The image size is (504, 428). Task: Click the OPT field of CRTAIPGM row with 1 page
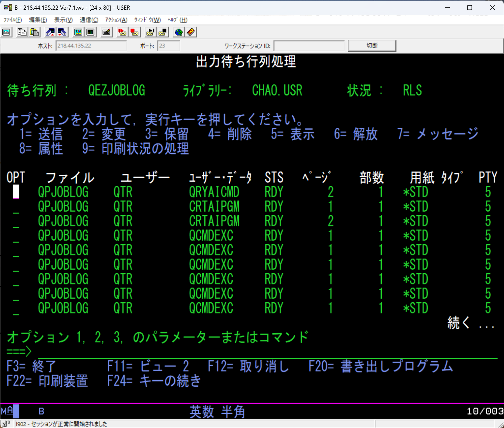click(16, 206)
